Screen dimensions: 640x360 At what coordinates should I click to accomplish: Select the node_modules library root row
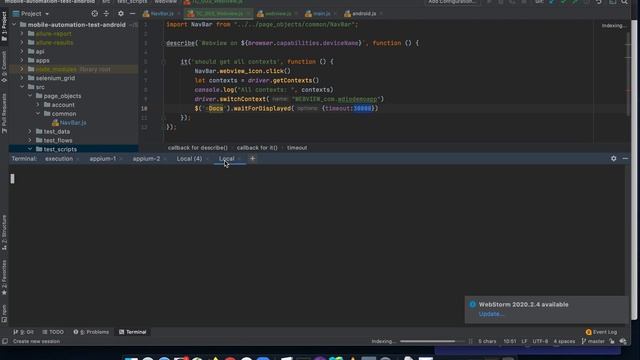tap(74, 69)
